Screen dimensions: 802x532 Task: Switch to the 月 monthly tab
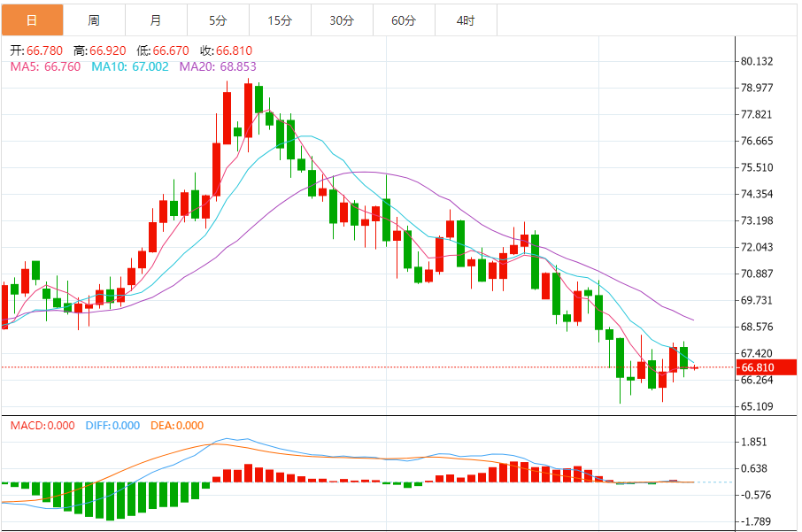point(156,20)
